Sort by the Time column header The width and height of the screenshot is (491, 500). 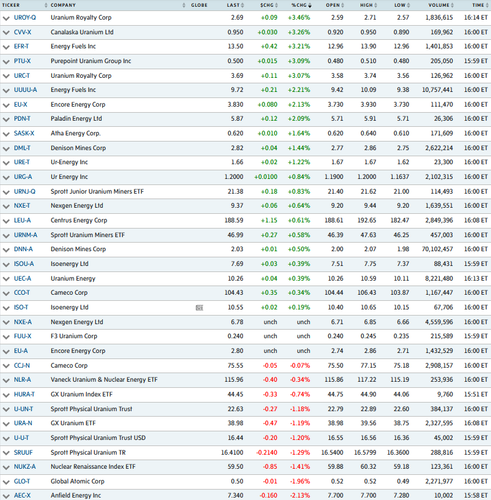point(480,5)
